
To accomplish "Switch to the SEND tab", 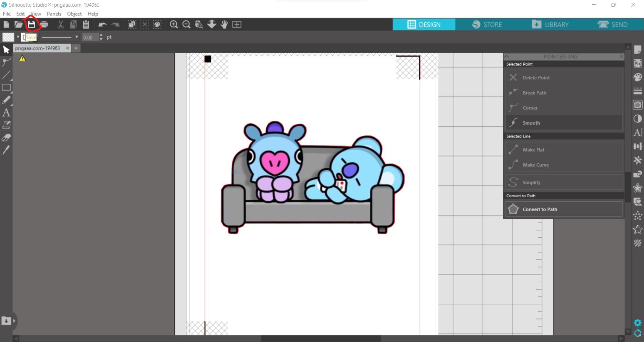I will [612, 24].
